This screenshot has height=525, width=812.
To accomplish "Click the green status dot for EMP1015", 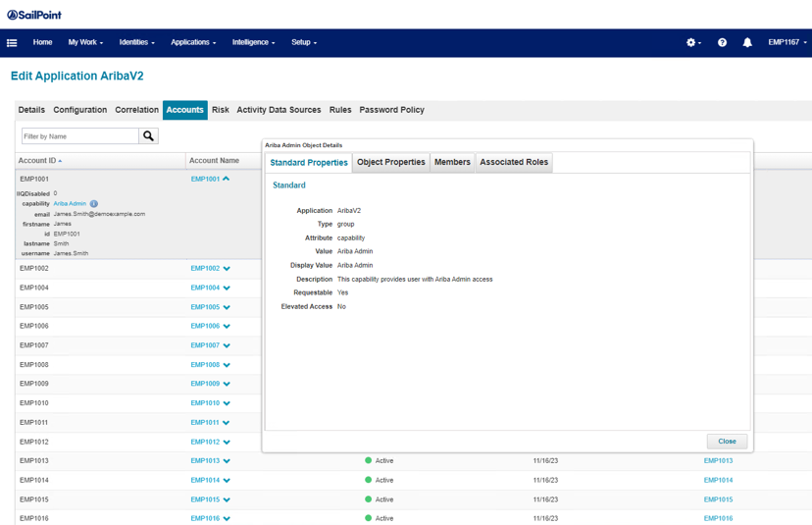I will tap(368, 499).
